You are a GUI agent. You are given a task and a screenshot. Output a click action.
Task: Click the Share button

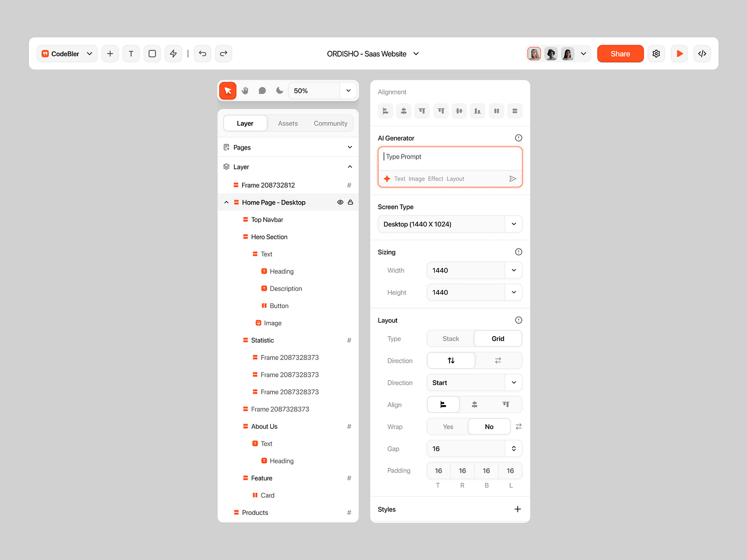[x=620, y=54]
